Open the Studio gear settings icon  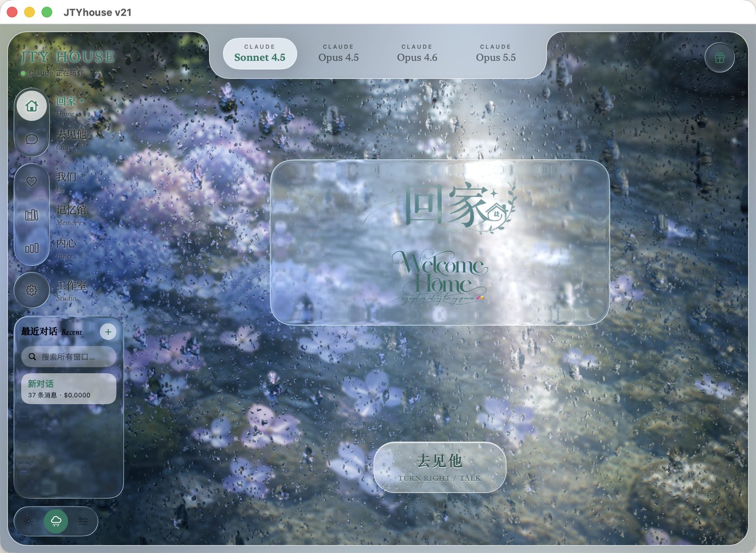pos(32,290)
